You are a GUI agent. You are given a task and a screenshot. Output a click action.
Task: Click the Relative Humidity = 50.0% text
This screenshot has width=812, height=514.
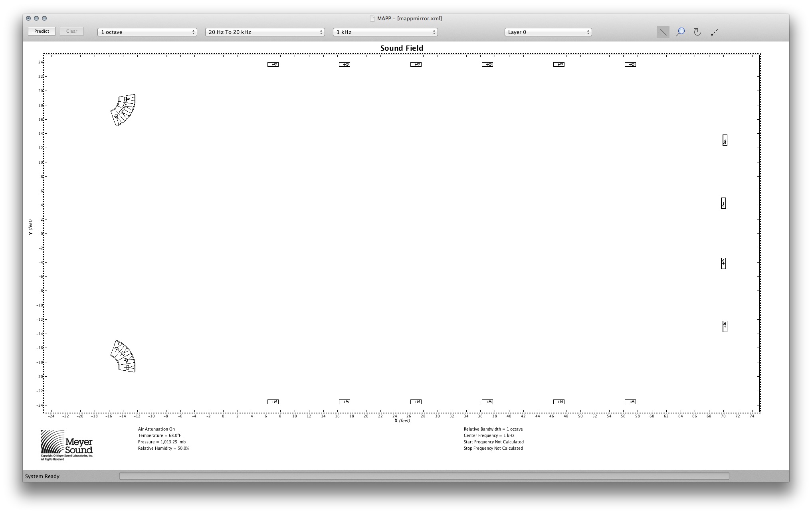(163, 448)
